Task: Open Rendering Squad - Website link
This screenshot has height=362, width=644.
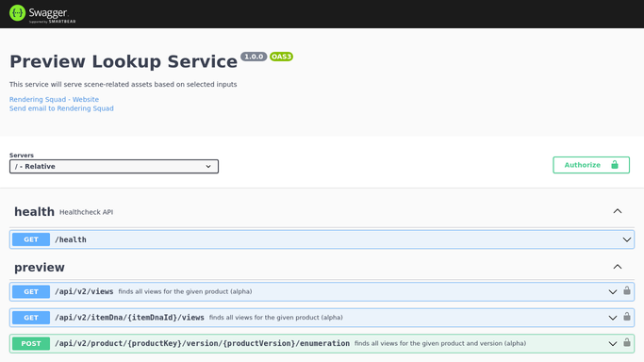Action: [x=54, y=99]
